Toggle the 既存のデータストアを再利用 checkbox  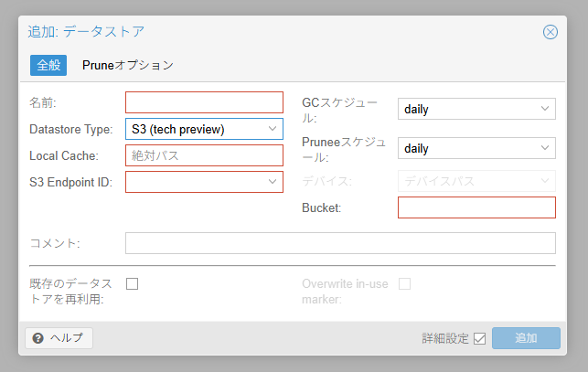pos(132,284)
